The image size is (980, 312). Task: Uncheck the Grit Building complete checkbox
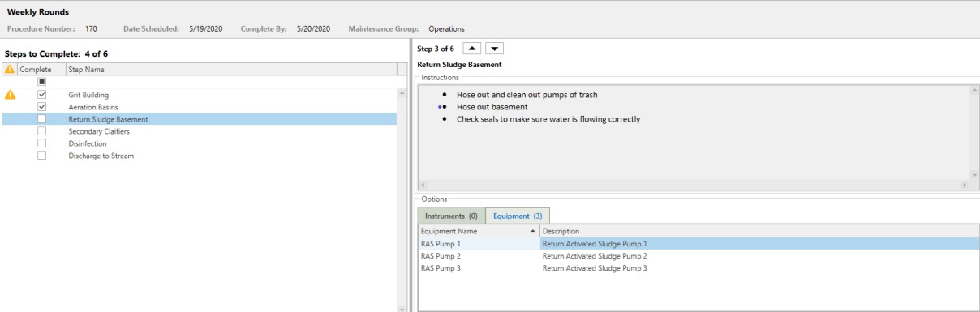[x=42, y=95]
